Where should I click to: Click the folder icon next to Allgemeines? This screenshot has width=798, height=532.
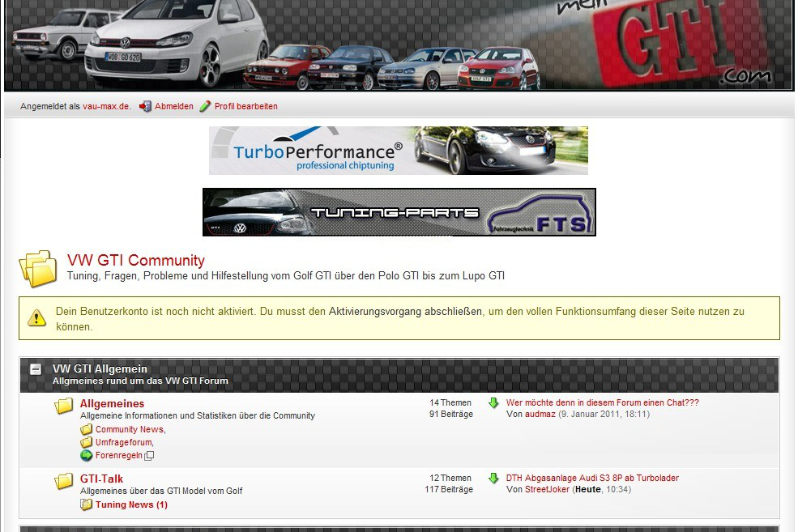(64, 406)
